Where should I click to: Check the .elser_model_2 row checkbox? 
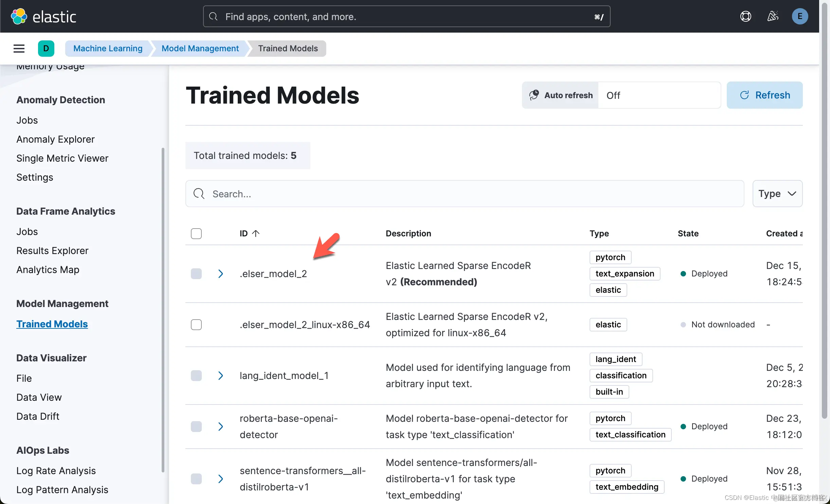tap(196, 274)
